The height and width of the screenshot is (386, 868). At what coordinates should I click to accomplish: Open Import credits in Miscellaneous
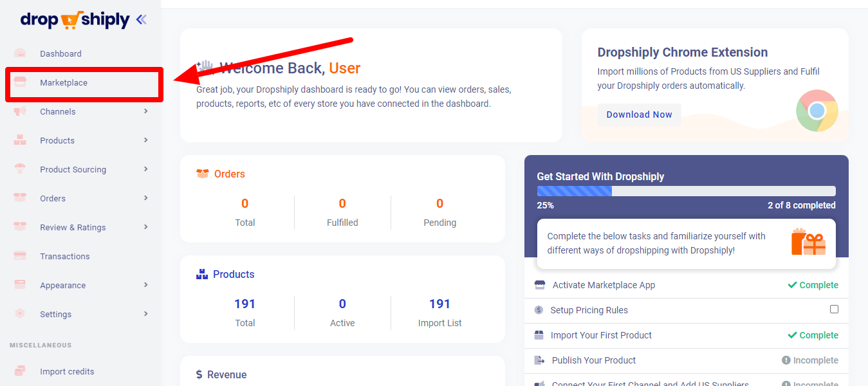click(x=67, y=371)
